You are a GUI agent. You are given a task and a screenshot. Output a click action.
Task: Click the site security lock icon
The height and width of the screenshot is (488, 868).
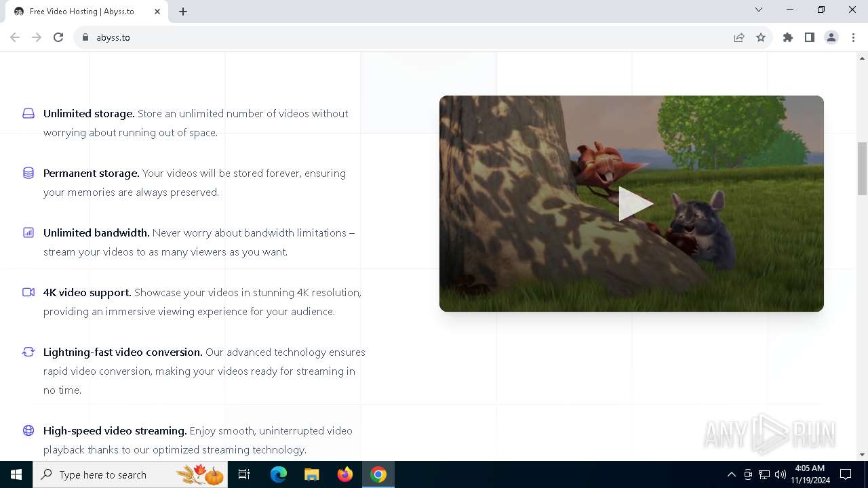click(85, 37)
